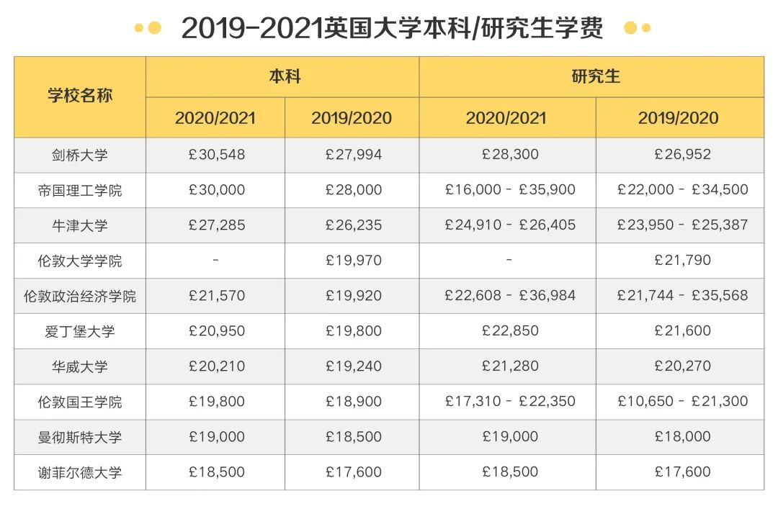The width and height of the screenshot is (778, 532).
Task: Click the left yellow dots beside title
Action: [x=148, y=28]
